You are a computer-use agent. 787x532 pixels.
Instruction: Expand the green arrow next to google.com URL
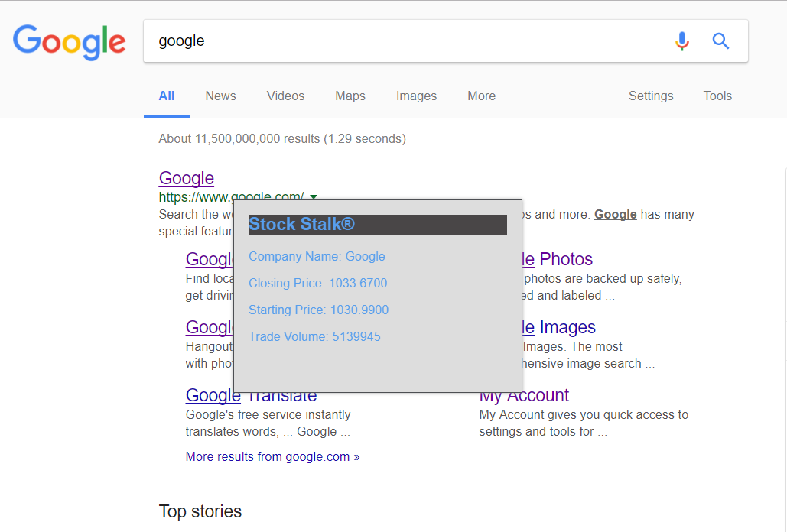pos(314,197)
